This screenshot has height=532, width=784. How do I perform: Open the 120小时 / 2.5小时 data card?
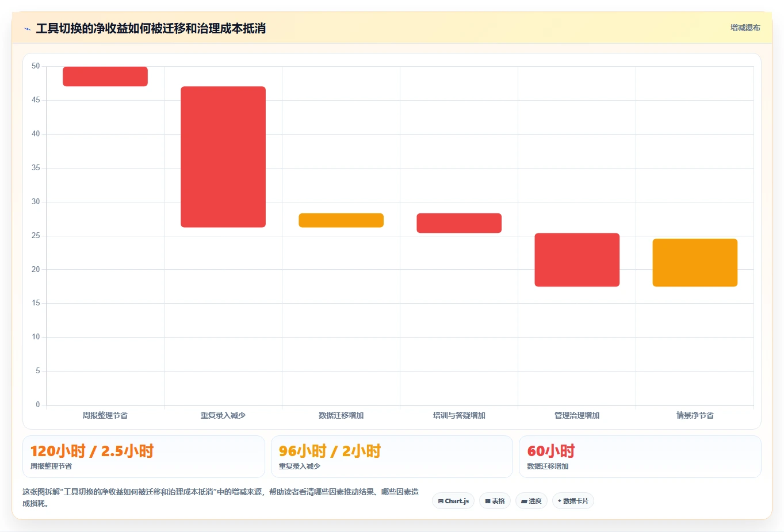[x=144, y=457]
